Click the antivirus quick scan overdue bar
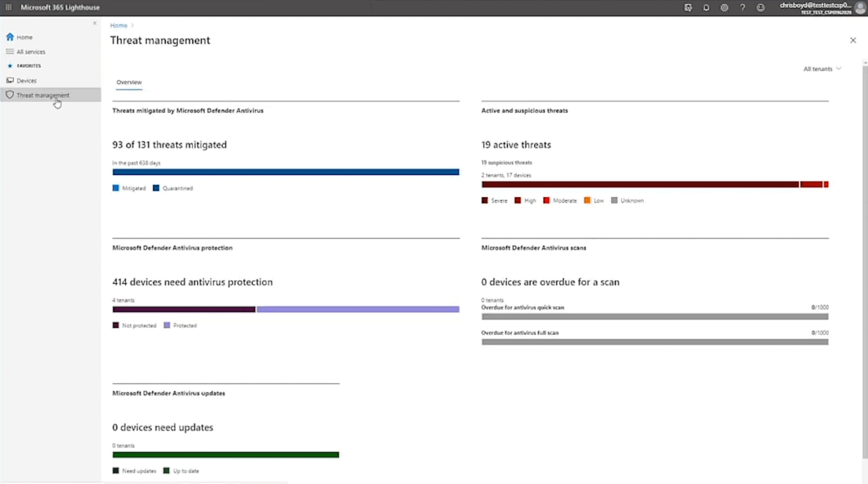 coord(655,317)
